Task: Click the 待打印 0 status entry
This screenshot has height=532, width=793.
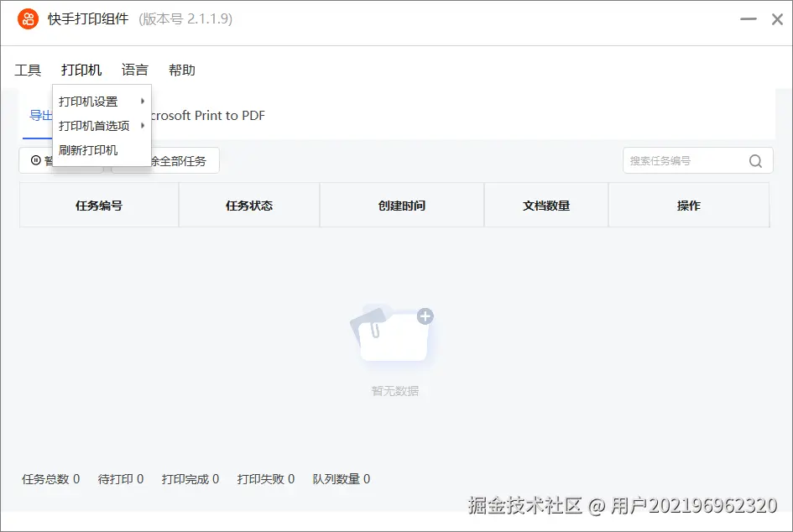Action: (121, 479)
